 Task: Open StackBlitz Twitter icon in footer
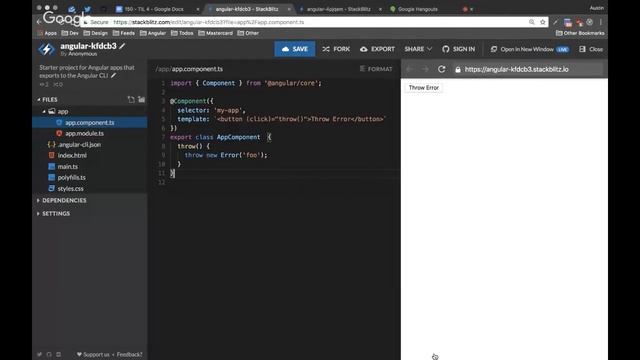[40, 354]
